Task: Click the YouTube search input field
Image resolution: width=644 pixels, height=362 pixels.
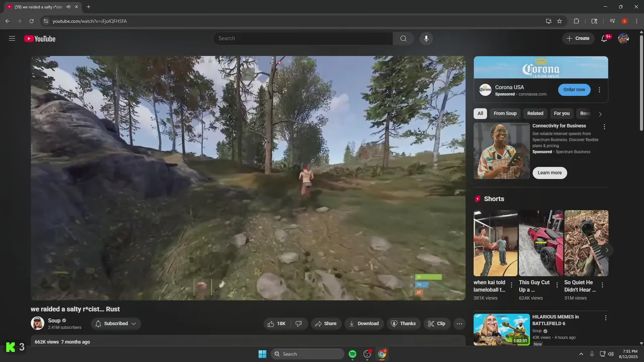Action: point(303,39)
